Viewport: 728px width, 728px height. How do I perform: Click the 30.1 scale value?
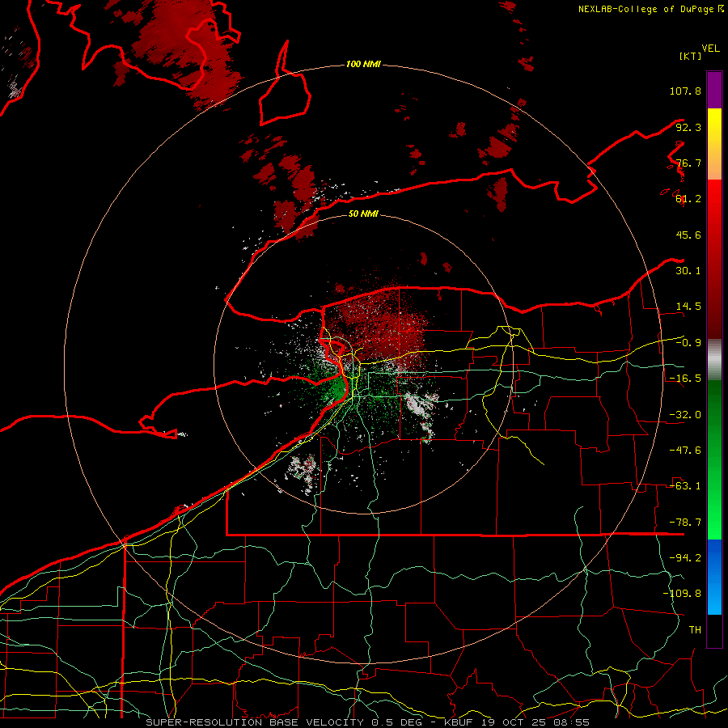pos(688,271)
